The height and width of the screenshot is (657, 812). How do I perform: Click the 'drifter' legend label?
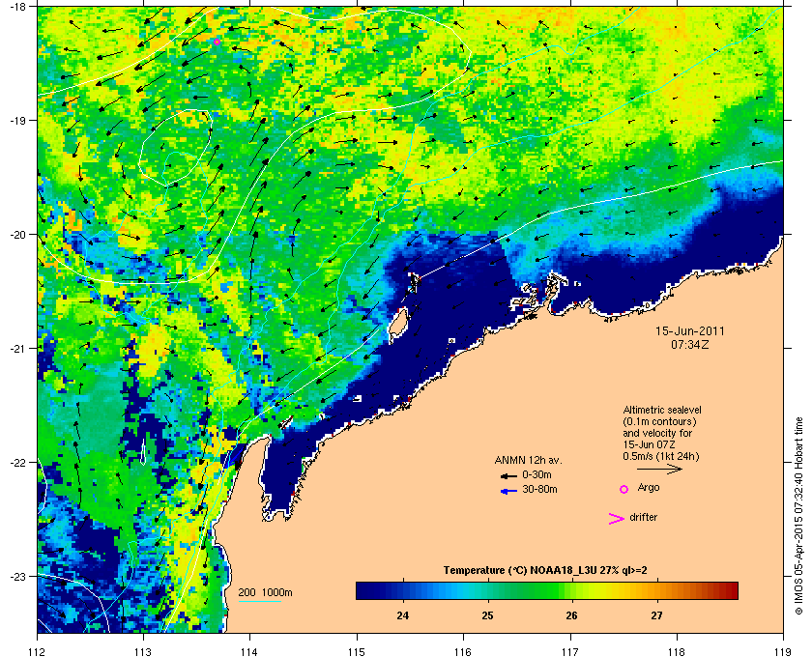pos(643,517)
